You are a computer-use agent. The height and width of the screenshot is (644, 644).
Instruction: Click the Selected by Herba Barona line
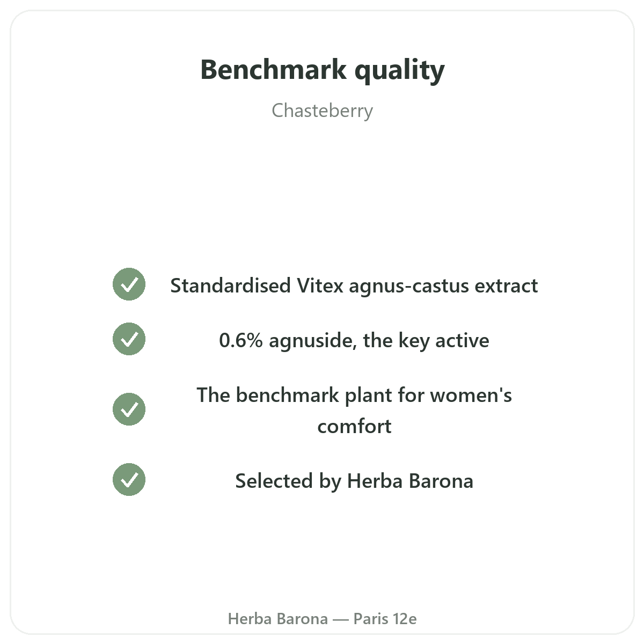(x=354, y=481)
